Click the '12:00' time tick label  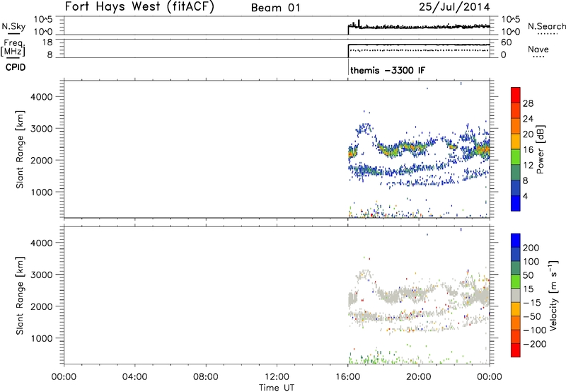coord(277,377)
